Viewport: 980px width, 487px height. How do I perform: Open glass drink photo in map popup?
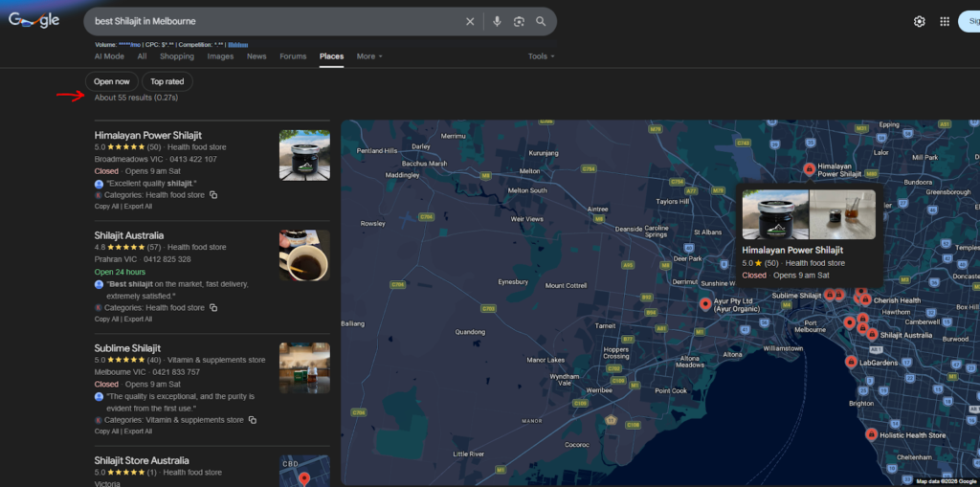click(x=842, y=214)
